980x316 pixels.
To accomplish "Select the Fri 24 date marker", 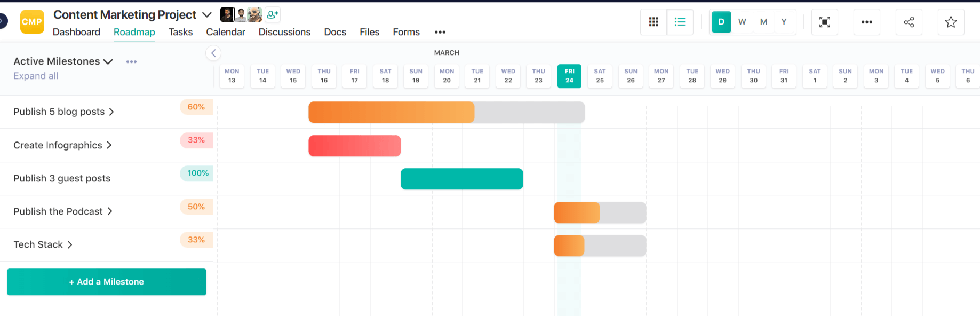I will [x=569, y=76].
